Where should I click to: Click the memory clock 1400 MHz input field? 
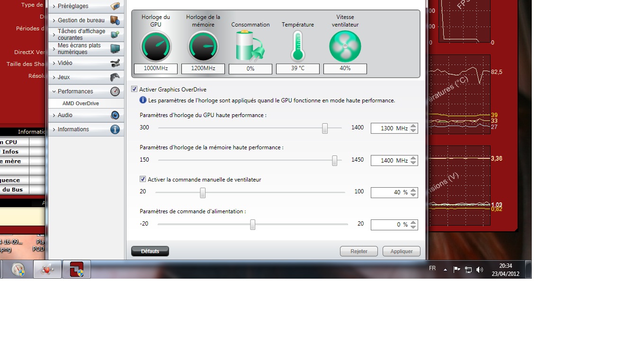[x=389, y=161]
